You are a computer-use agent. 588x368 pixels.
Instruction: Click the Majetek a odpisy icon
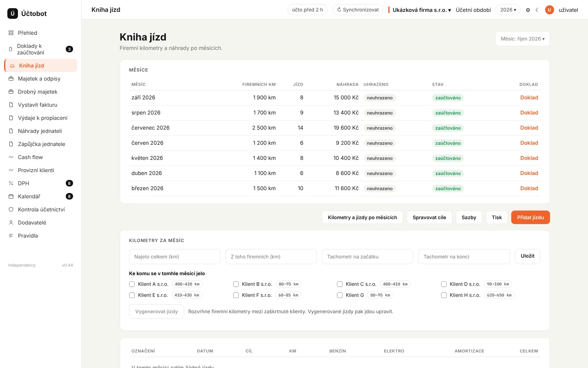click(x=11, y=79)
